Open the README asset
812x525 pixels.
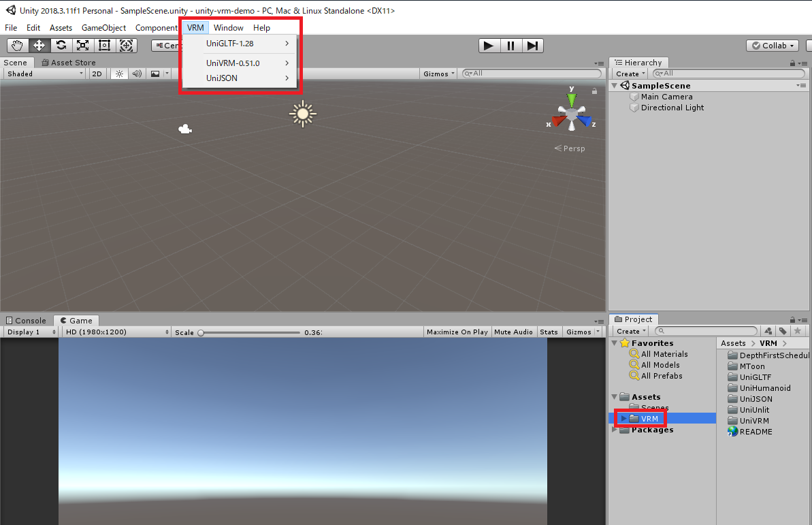(750, 432)
